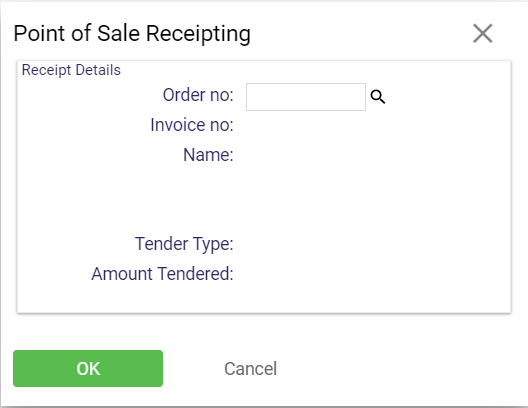Click the Amount Tendered label
The height and width of the screenshot is (408, 528).
click(x=162, y=274)
